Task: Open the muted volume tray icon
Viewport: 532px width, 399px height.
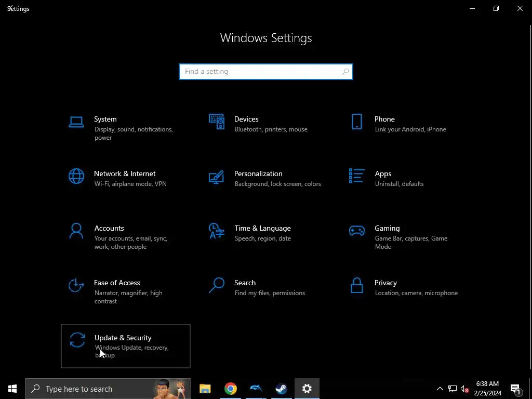Action: click(464, 389)
